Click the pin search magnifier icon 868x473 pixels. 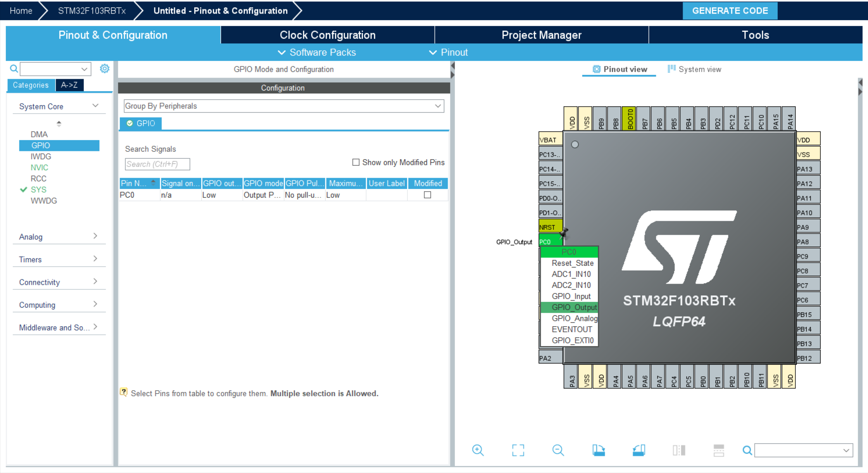click(747, 450)
